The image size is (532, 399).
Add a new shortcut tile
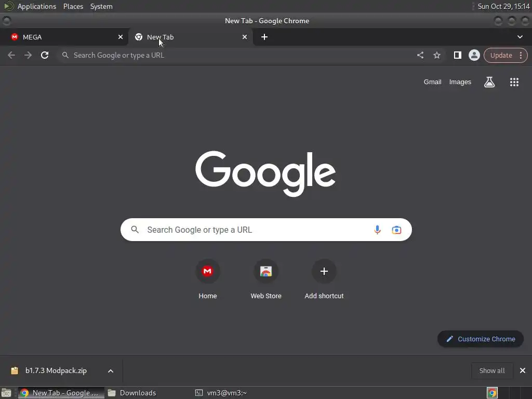pos(324,280)
